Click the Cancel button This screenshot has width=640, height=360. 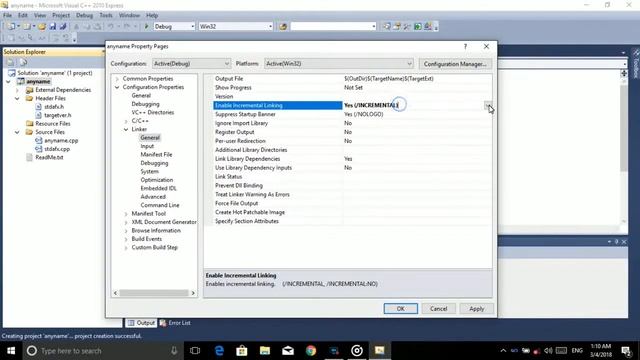[438, 309]
